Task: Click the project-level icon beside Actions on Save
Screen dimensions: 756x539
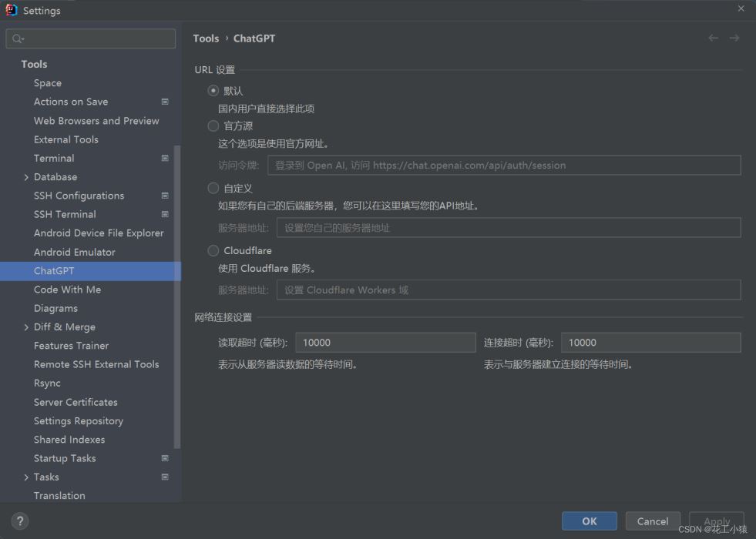Action: coord(165,102)
